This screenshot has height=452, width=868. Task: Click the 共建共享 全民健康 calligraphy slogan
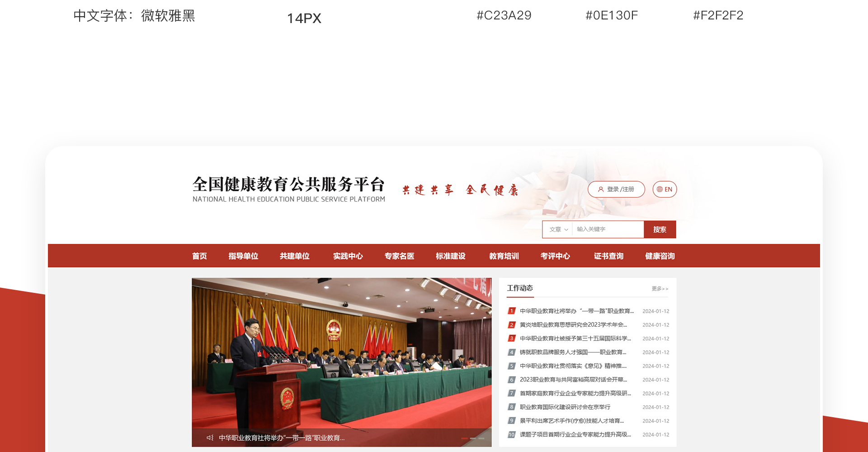coord(460,190)
